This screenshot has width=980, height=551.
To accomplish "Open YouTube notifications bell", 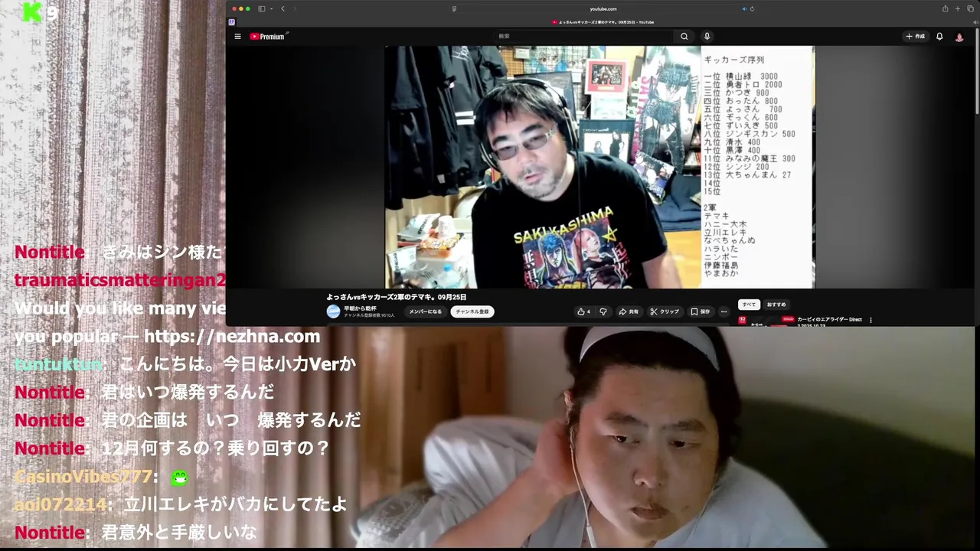I will pyautogui.click(x=939, y=36).
